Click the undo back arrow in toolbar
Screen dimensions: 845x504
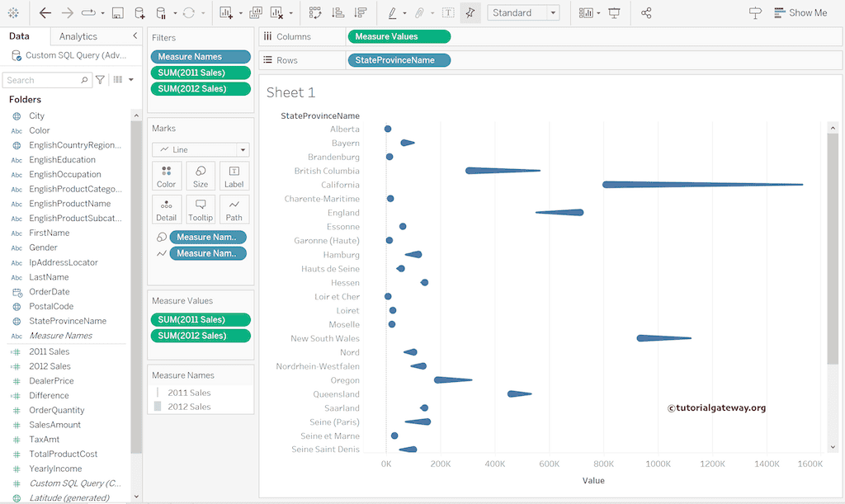(x=45, y=13)
